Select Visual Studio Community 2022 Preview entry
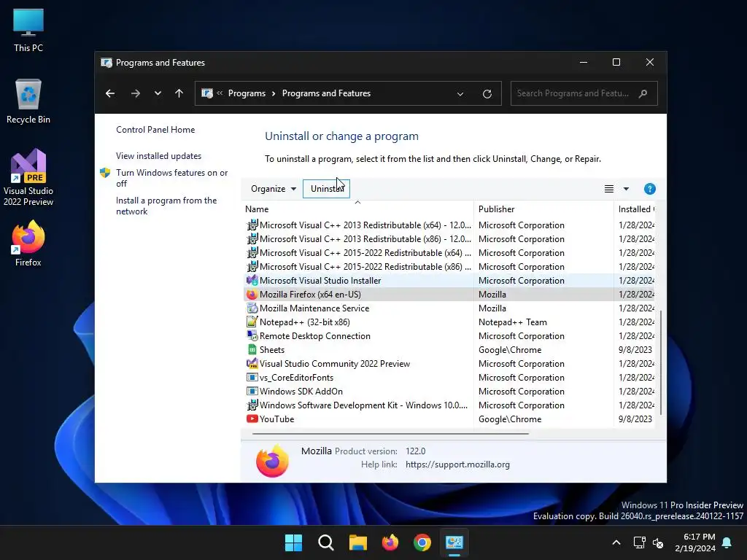Screen dimensions: 747x560 449,363
